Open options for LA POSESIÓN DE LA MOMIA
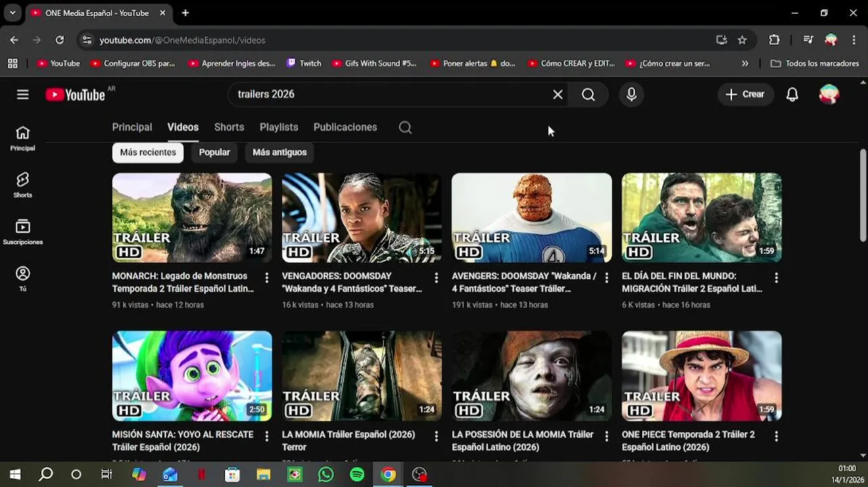The image size is (868, 487). pos(606,436)
